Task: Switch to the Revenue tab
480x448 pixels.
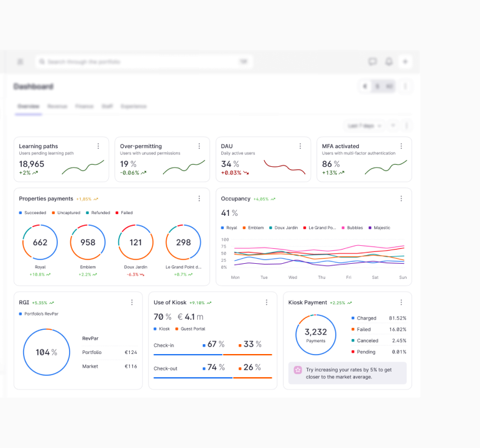Action: [x=57, y=106]
